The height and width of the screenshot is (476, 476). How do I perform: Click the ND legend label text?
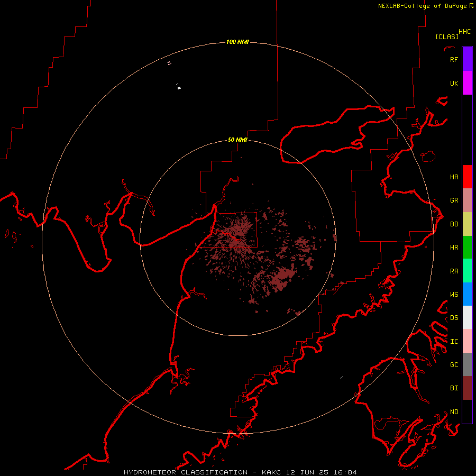click(x=454, y=411)
